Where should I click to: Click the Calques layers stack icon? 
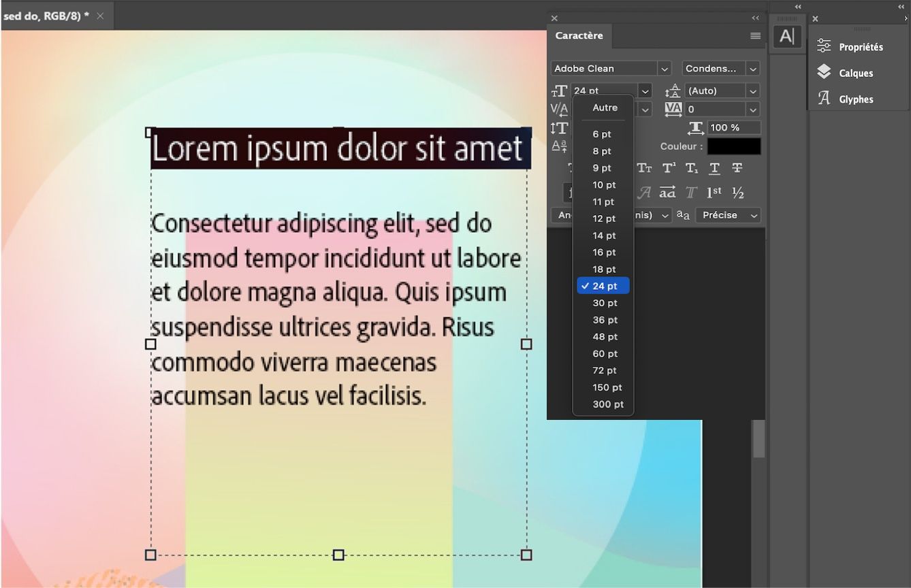(824, 72)
